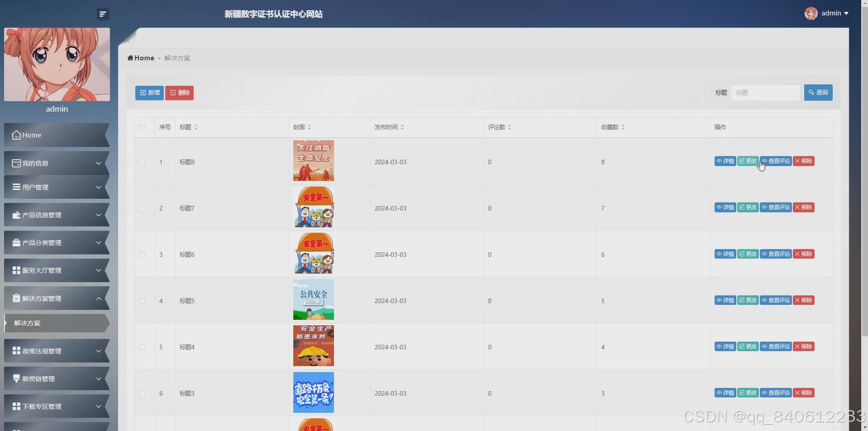Click the Home icon in breadcrumb
This screenshot has height=431, width=868.
[130, 58]
